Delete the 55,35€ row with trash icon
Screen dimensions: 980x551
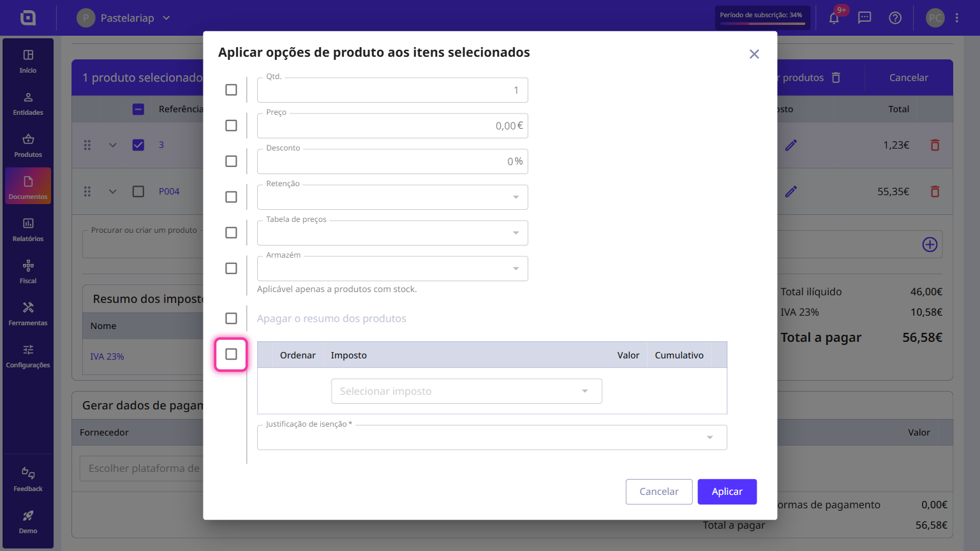click(x=935, y=191)
